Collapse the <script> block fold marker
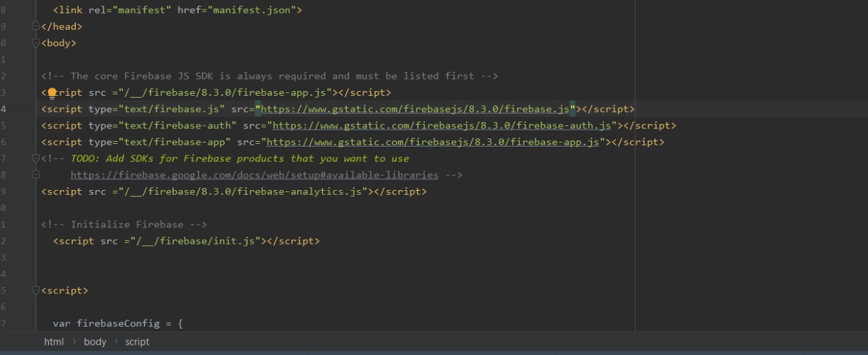 36,291
